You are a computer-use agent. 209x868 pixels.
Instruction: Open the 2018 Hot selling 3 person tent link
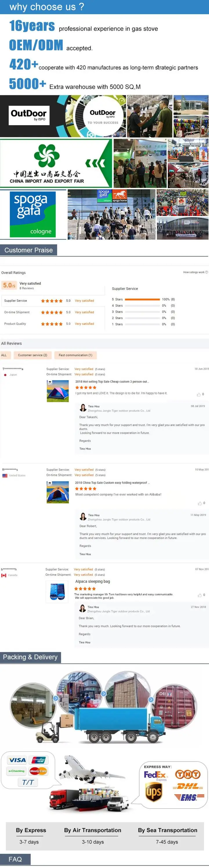pyautogui.click(x=112, y=382)
